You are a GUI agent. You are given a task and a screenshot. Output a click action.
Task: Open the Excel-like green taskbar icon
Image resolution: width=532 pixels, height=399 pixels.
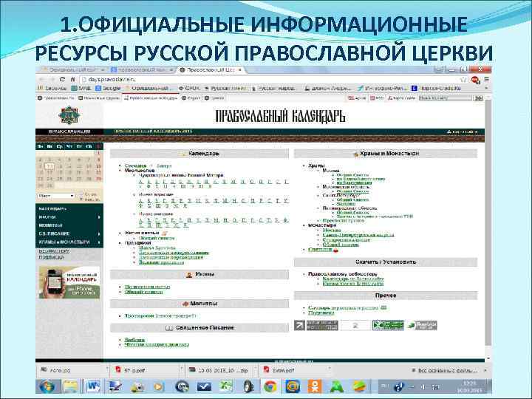coord(226,386)
